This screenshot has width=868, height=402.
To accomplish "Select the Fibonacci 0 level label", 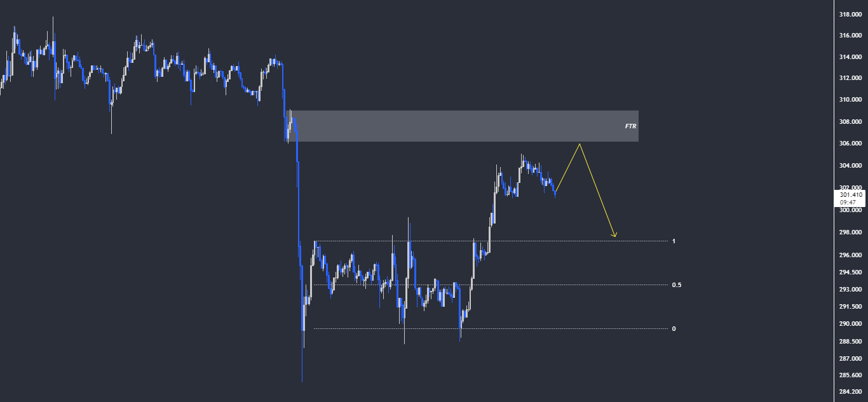I will (674, 329).
